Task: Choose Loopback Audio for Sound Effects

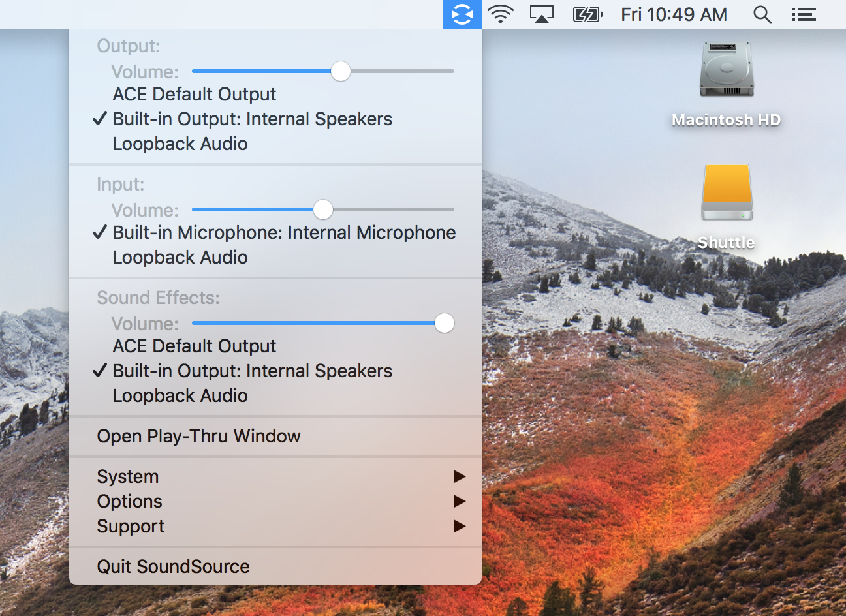Action: coord(275,395)
